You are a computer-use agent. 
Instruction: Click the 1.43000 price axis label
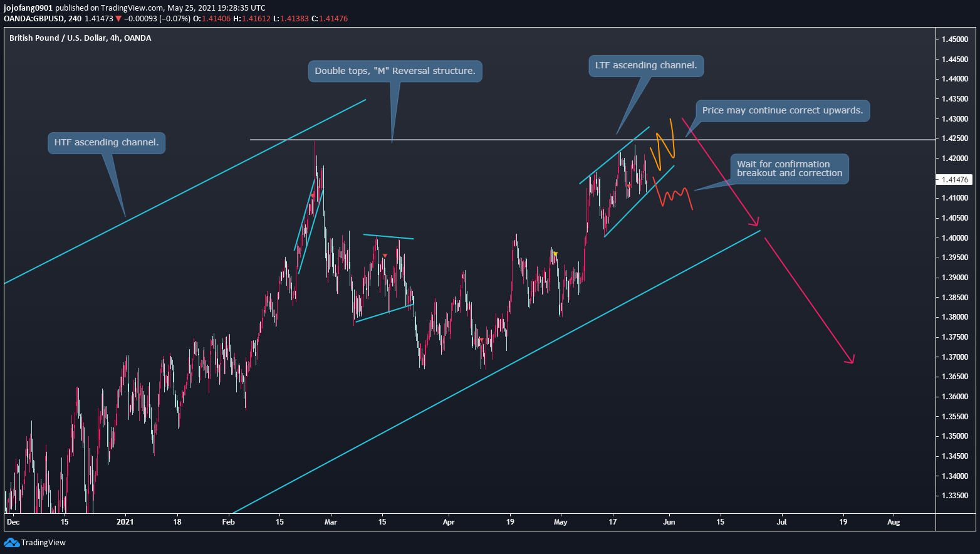[954, 119]
